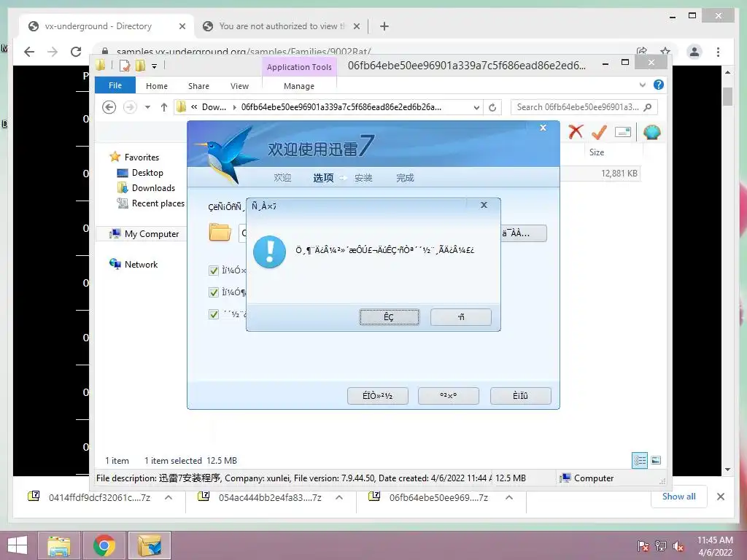Click the Size column header
This screenshot has width=747, height=560.
[597, 152]
